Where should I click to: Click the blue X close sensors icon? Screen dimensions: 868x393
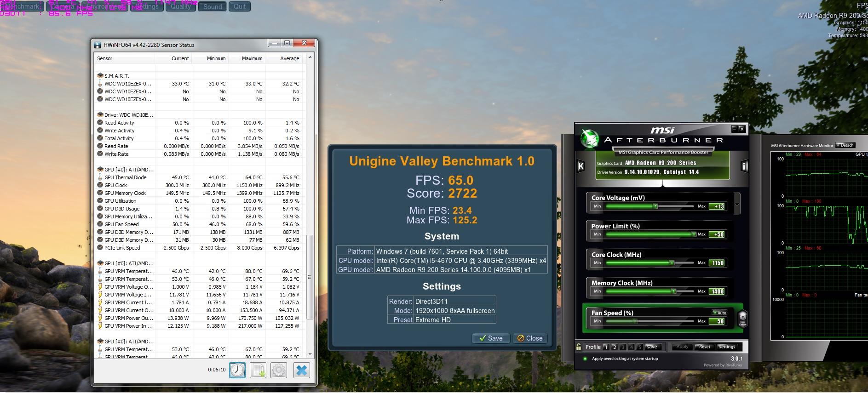point(302,370)
